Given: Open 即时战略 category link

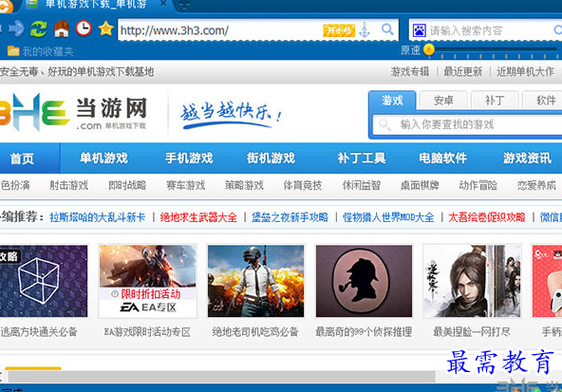Looking at the screenshot, I should pos(127,185).
